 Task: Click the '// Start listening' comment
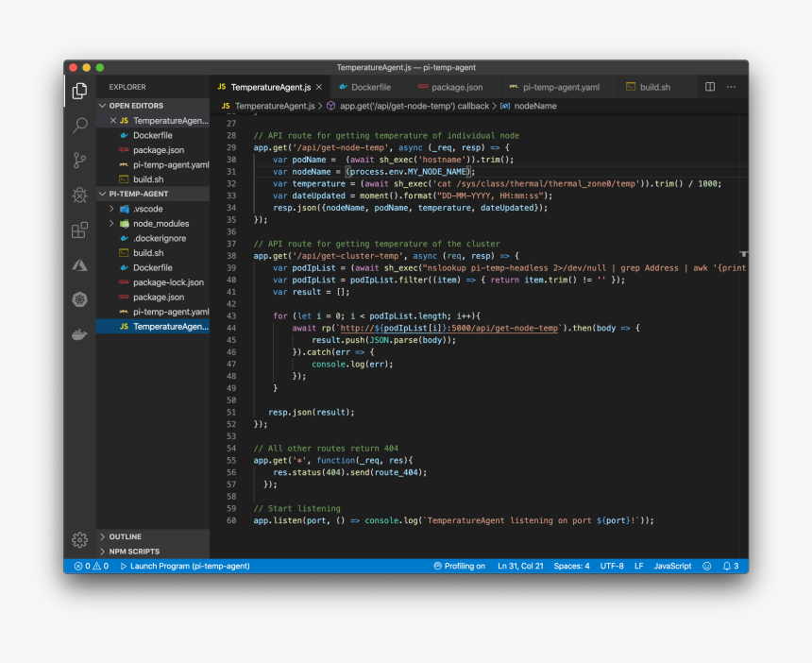(x=296, y=509)
